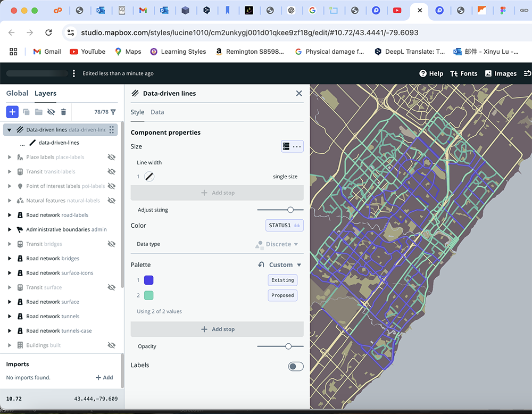Click Add stop under Palette
The image size is (532, 414).
click(217, 329)
